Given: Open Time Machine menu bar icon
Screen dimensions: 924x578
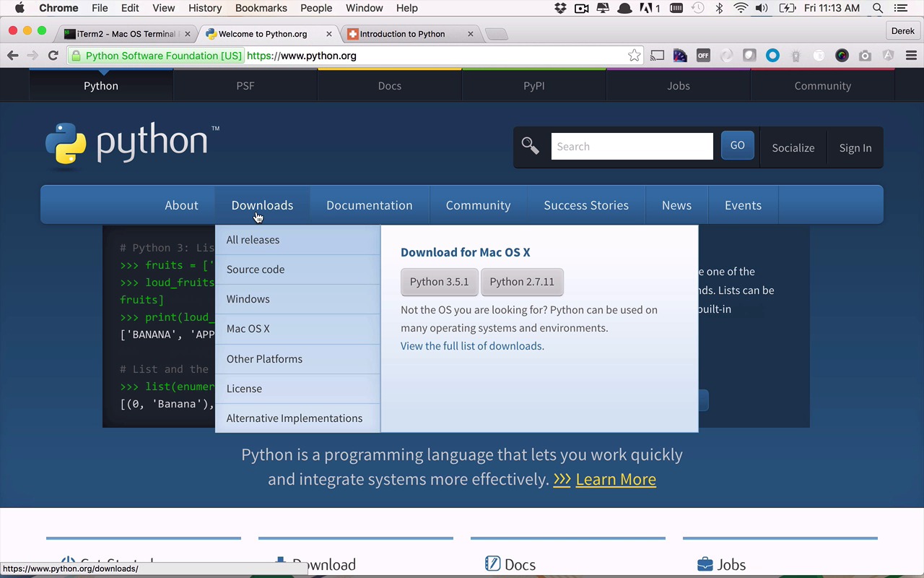Looking at the screenshot, I should click(x=697, y=8).
